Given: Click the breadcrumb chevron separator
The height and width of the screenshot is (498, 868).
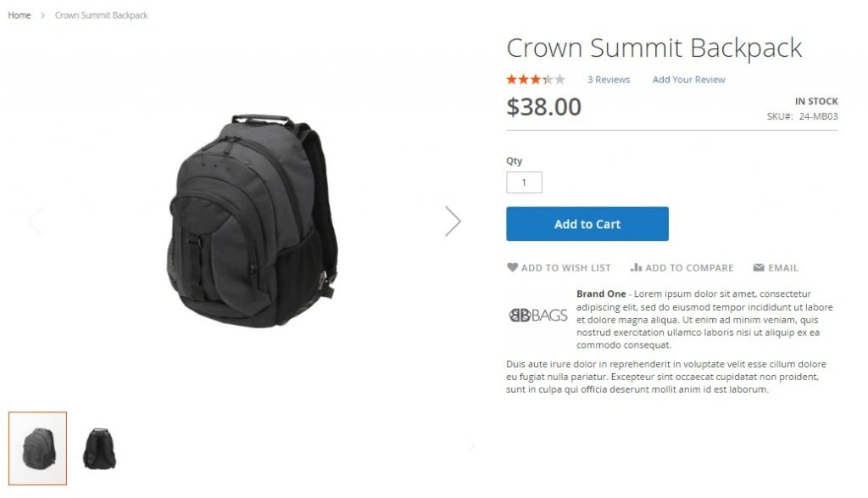Looking at the screenshot, I should pos(42,15).
